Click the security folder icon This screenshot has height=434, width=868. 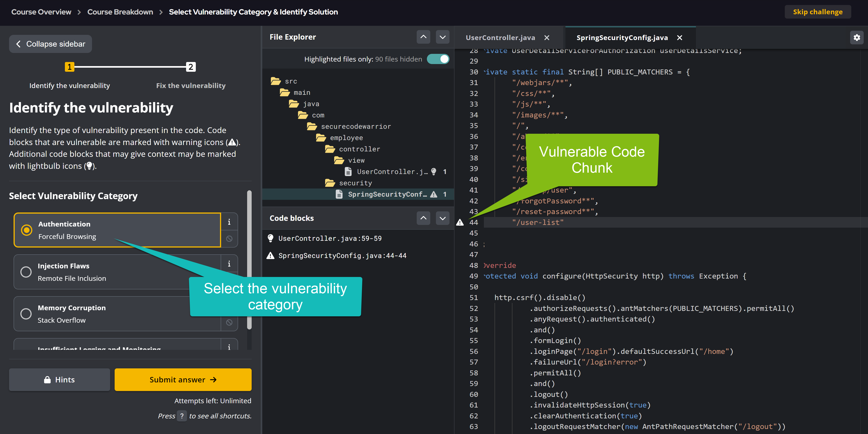click(x=330, y=183)
